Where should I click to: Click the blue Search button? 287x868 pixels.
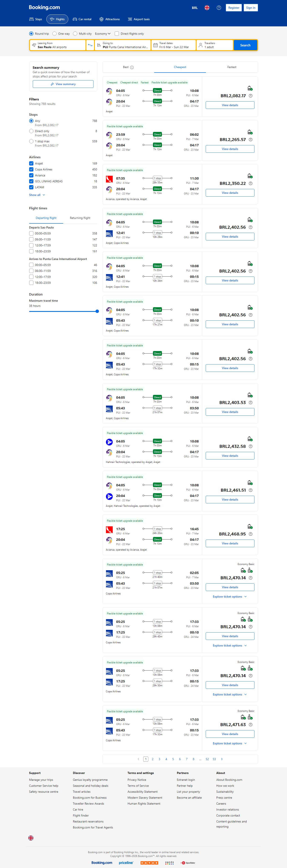245,45
